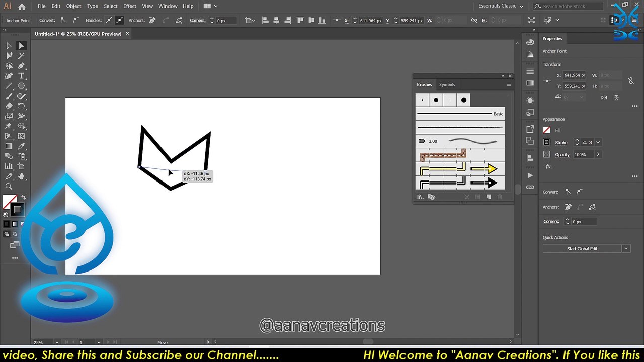The width and height of the screenshot is (644, 362).
Task: Toggle hide handles for selected anchors in control bar
Action: (x=119, y=20)
